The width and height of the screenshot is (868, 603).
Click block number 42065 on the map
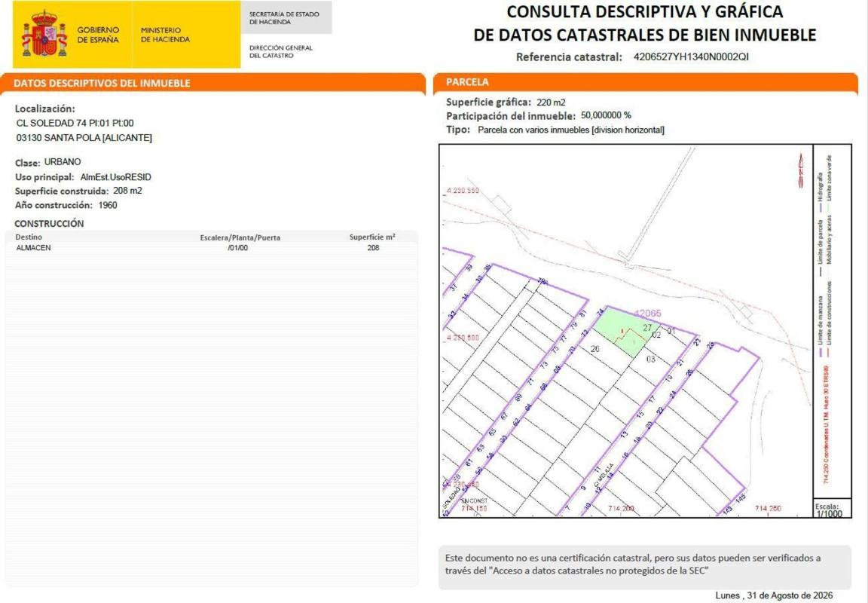[647, 314]
